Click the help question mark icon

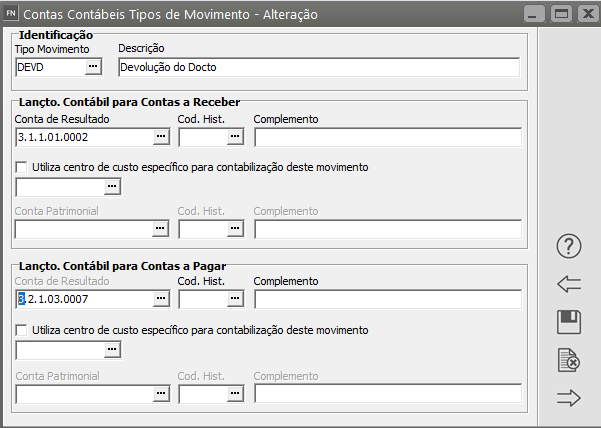tap(568, 246)
